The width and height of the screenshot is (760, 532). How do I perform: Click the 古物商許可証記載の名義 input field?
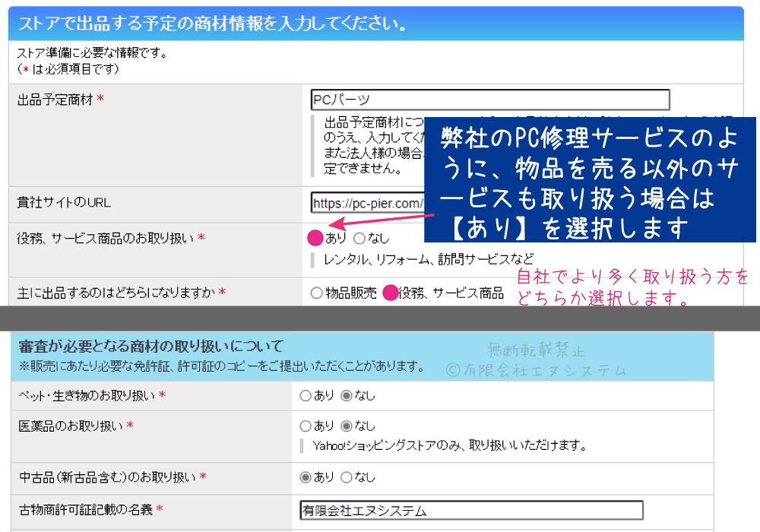[x=472, y=510]
